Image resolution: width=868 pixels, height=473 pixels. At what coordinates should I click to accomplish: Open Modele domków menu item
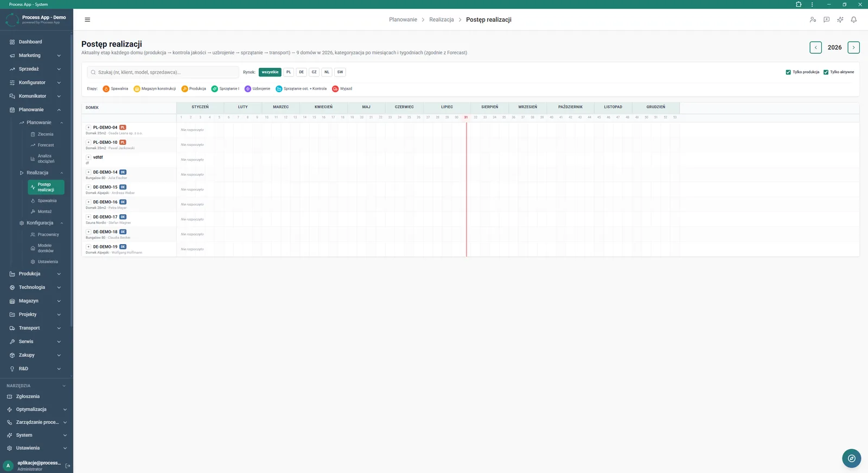(x=46, y=248)
